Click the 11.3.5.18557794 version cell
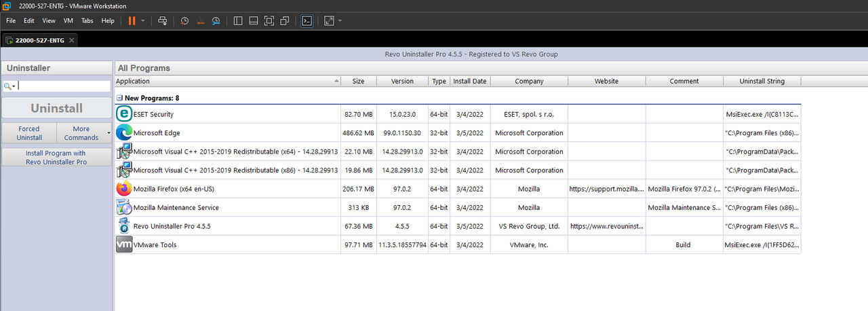The height and width of the screenshot is (311, 868). pyautogui.click(x=402, y=245)
